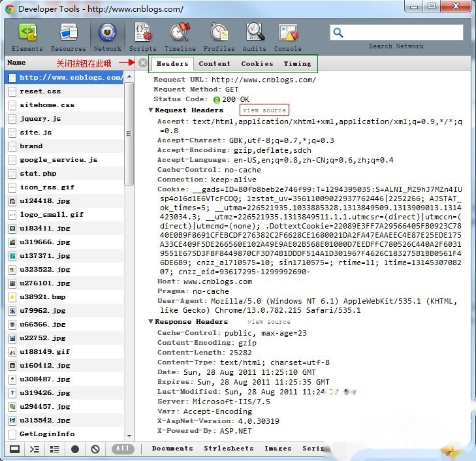Click u276101.jpg thumbnail icon

[12, 283]
